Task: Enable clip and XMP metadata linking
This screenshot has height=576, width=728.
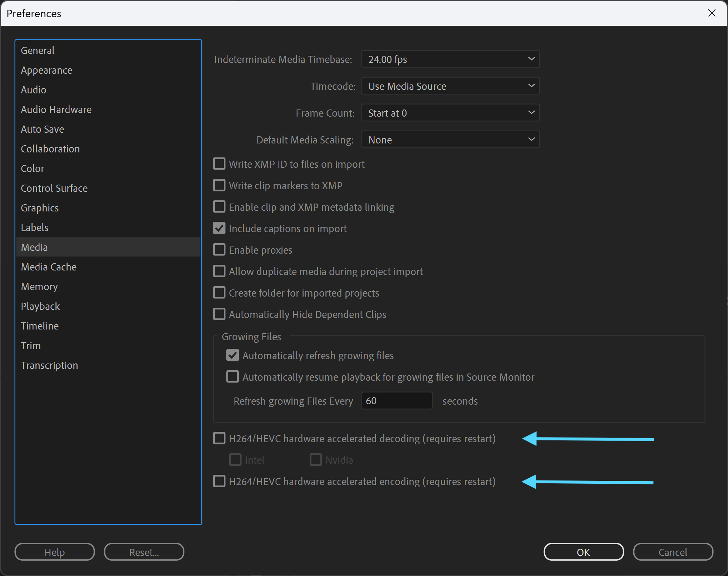Action: tap(220, 207)
